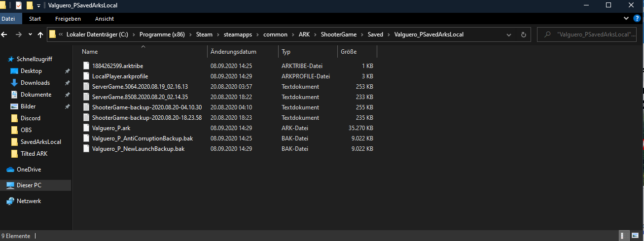Navigate to the Saved breadcrumb
Screen dimensions: 644x241
[x=375, y=34]
